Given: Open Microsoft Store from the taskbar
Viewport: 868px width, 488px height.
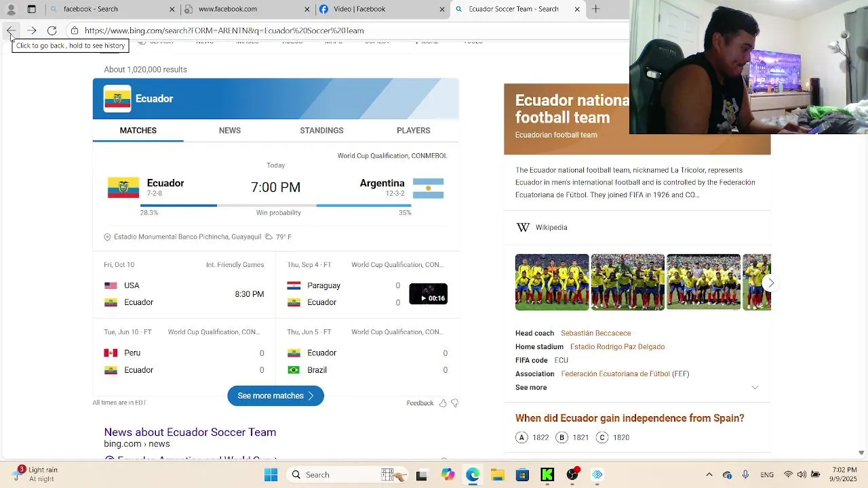Looking at the screenshot, I should [x=522, y=474].
